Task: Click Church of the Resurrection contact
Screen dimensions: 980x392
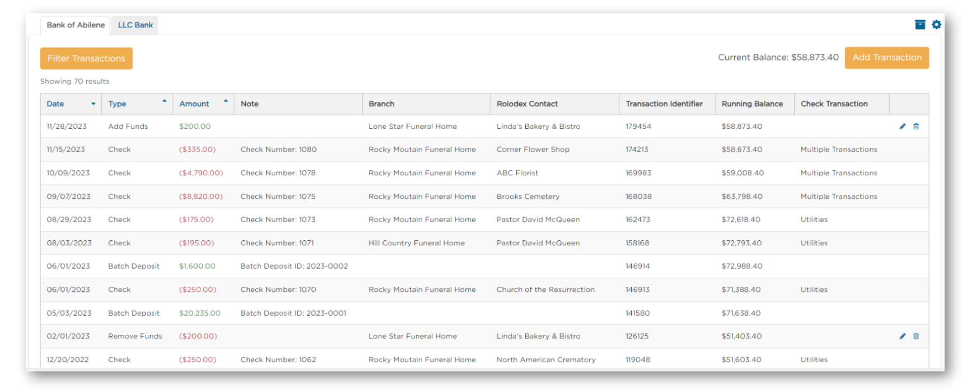Action: tap(545, 290)
